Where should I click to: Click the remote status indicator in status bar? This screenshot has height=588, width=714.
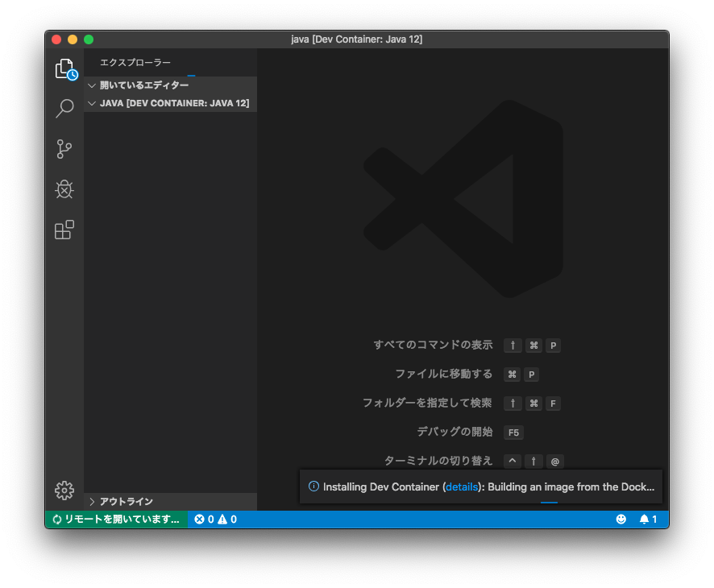[x=116, y=520]
